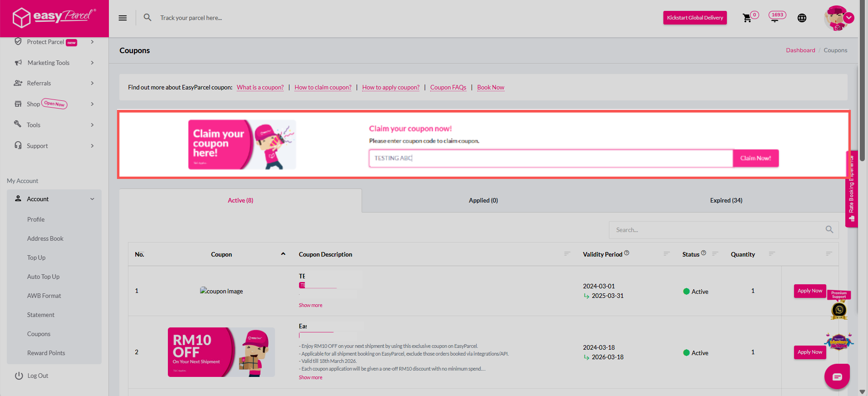Click the Tools wrench icon
Screen dimensions: 868x396
(18, 124)
